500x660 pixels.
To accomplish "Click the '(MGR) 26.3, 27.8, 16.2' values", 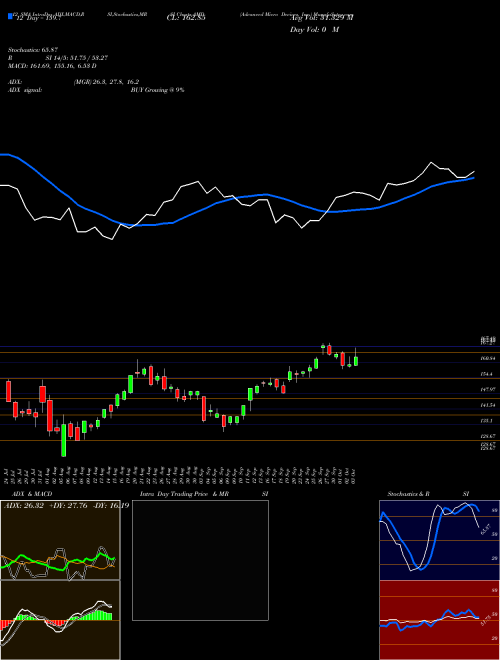I will point(106,82).
